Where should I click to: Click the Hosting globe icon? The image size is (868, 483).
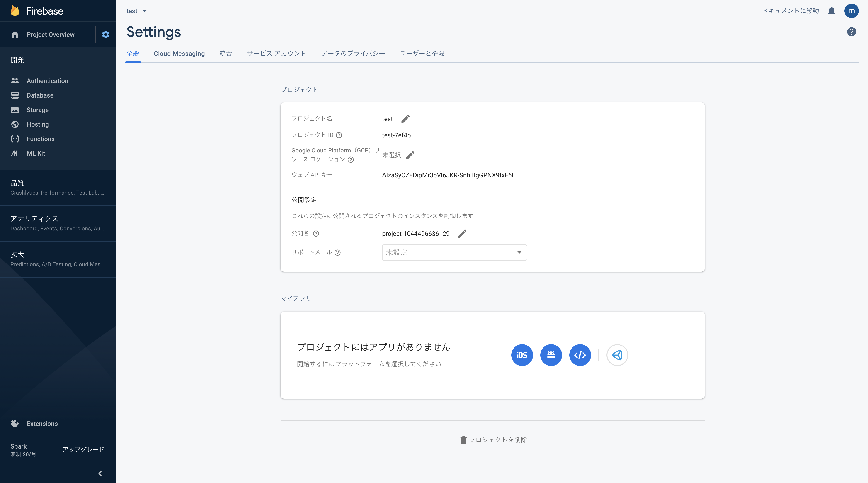click(15, 124)
